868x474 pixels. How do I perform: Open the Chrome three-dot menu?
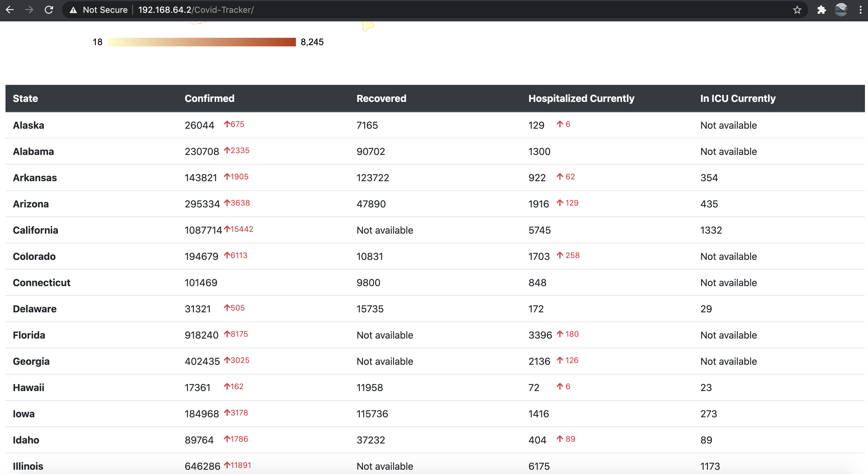pos(860,10)
